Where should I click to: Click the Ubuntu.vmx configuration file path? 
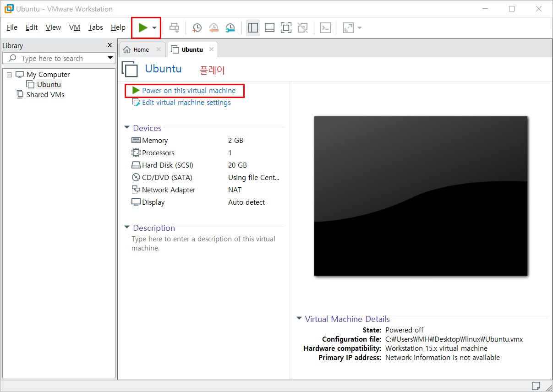[x=454, y=339]
